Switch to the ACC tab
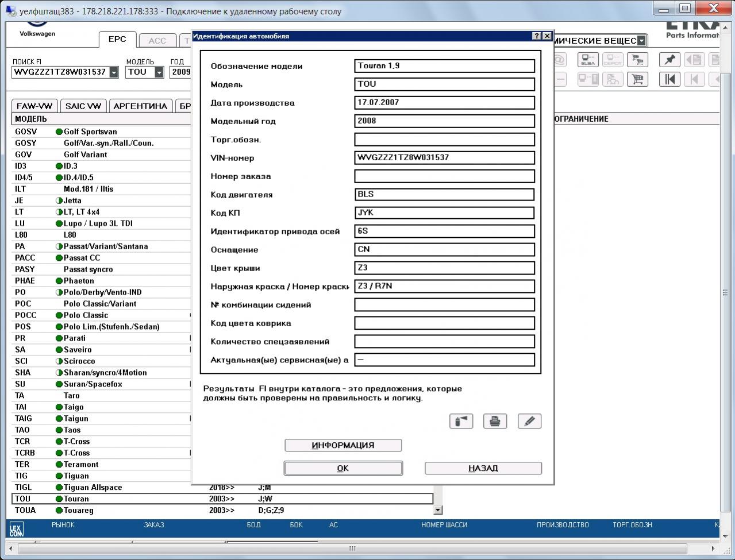Viewport: 735px width, 560px height. coord(157,41)
